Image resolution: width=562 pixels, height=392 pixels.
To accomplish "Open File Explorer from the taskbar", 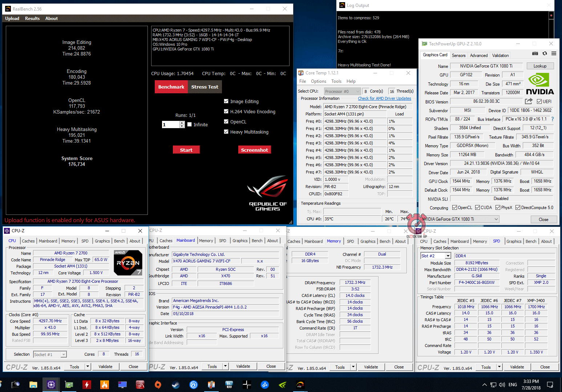I will [x=33, y=385].
